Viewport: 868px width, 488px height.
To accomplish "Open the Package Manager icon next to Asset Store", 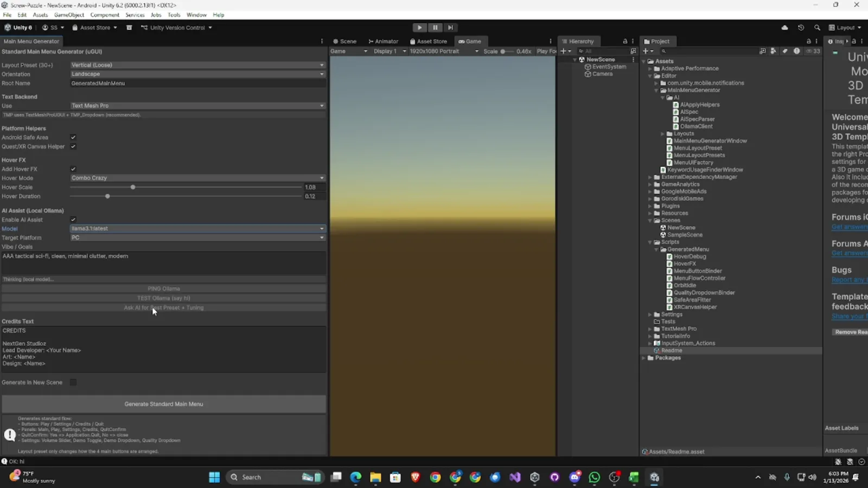I will click(129, 28).
